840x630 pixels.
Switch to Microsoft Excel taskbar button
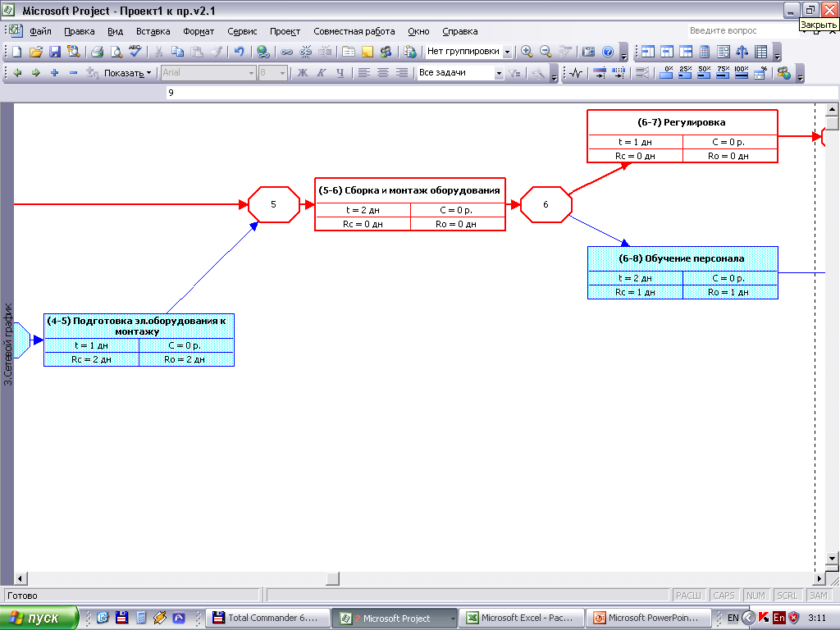click(x=523, y=619)
